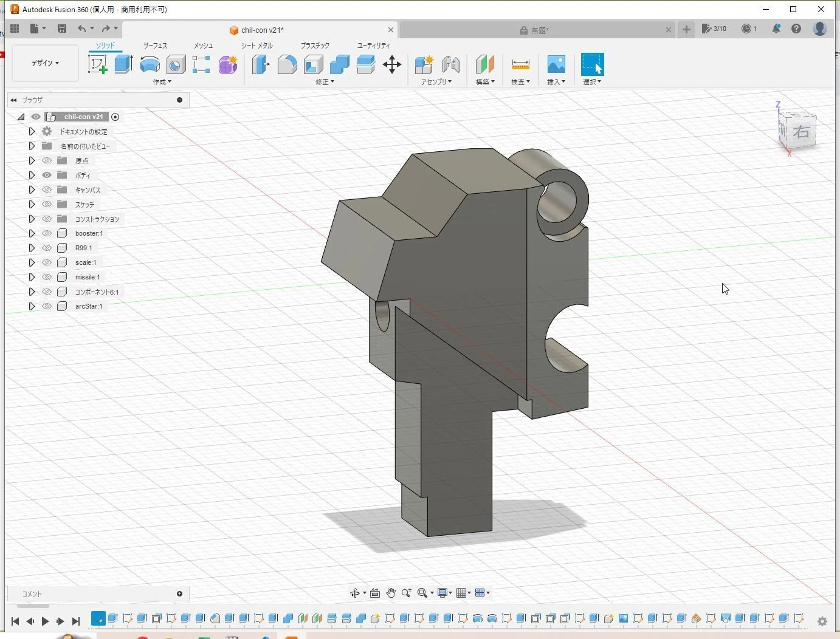Select the Revolve tool
The image size is (840, 639).
(150, 64)
